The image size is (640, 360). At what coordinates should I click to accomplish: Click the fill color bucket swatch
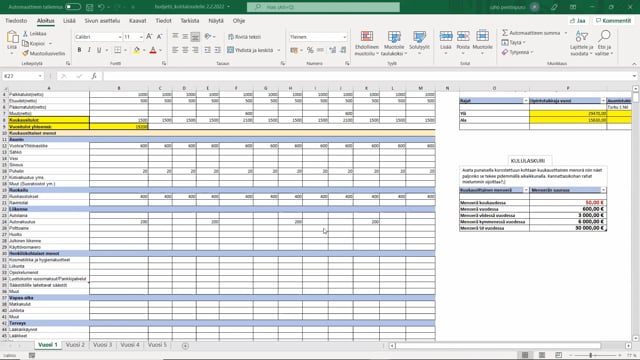pyautogui.click(x=137, y=50)
